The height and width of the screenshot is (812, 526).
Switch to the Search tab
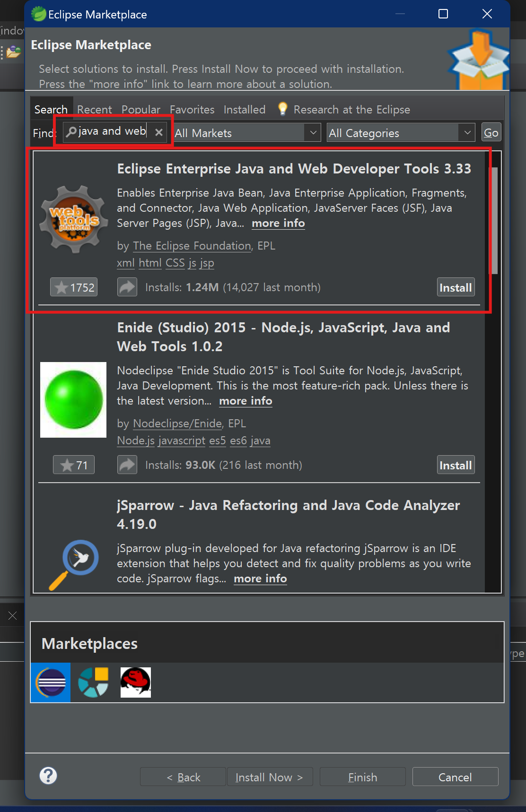[x=51, y=109]
